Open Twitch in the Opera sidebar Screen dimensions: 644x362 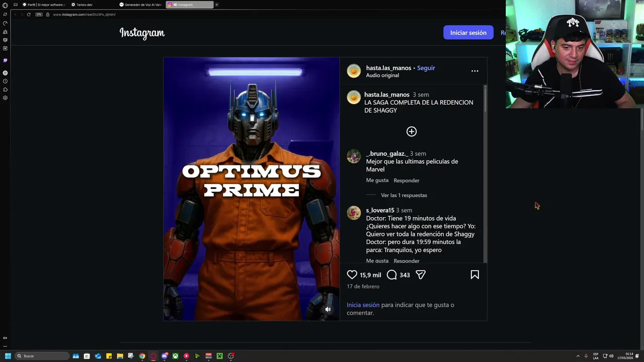(5, 60)
